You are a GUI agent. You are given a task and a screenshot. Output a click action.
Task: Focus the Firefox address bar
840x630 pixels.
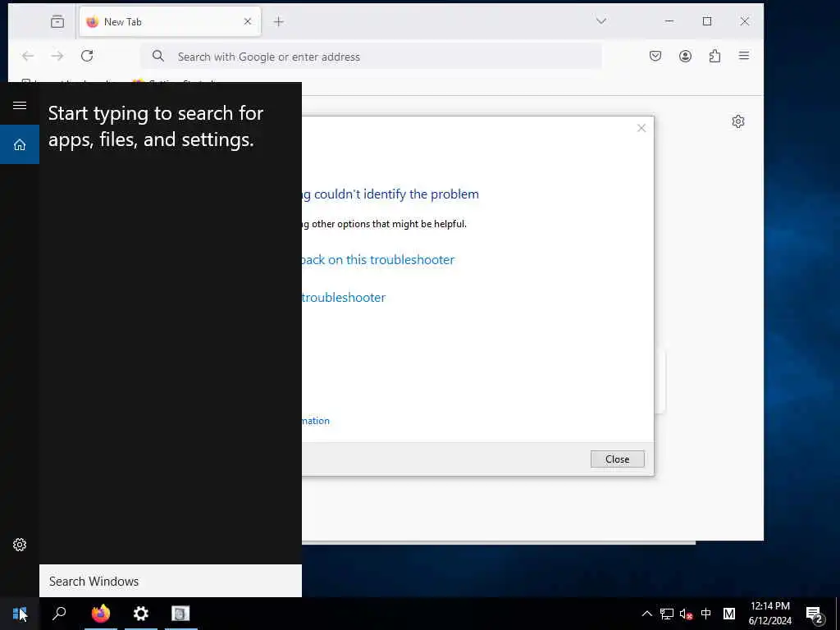click(x=372, y=57)
